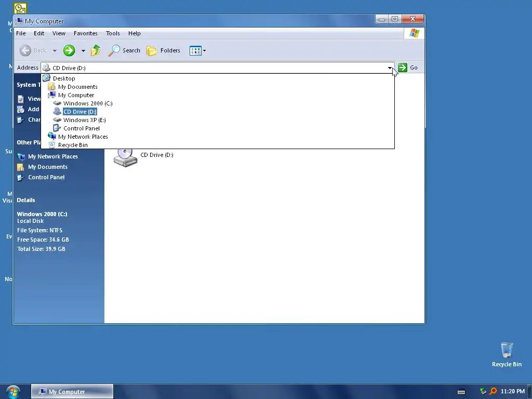Click My Computer taskbar button

(72, 391)
